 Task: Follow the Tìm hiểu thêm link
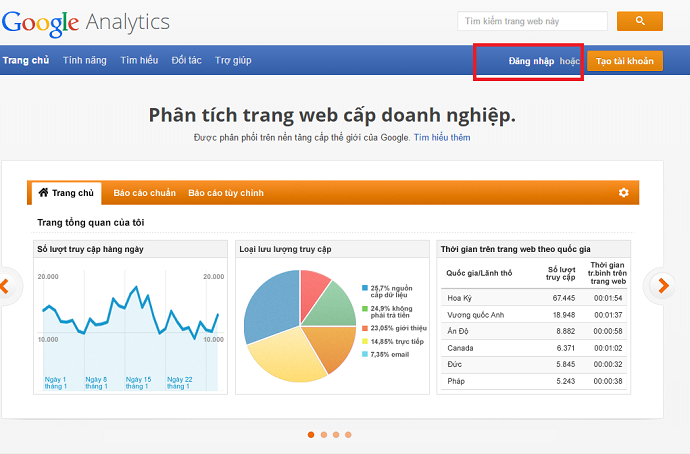click(442, 138)
